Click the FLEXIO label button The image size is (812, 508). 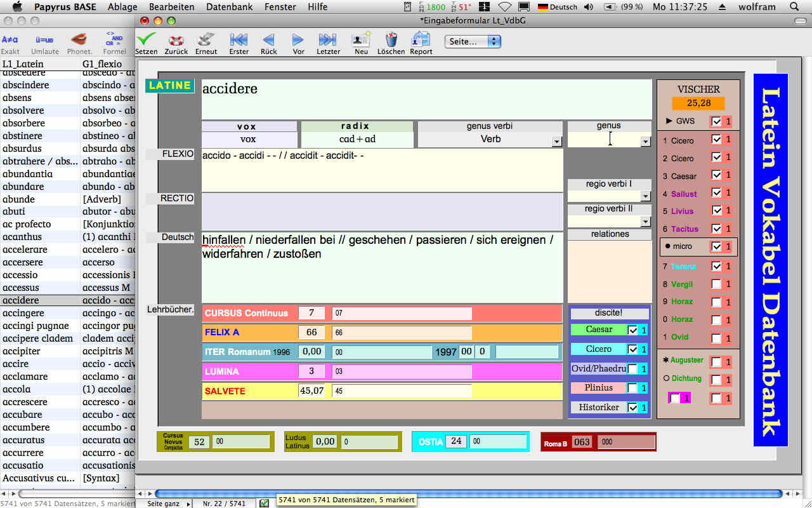click(169, 154)
